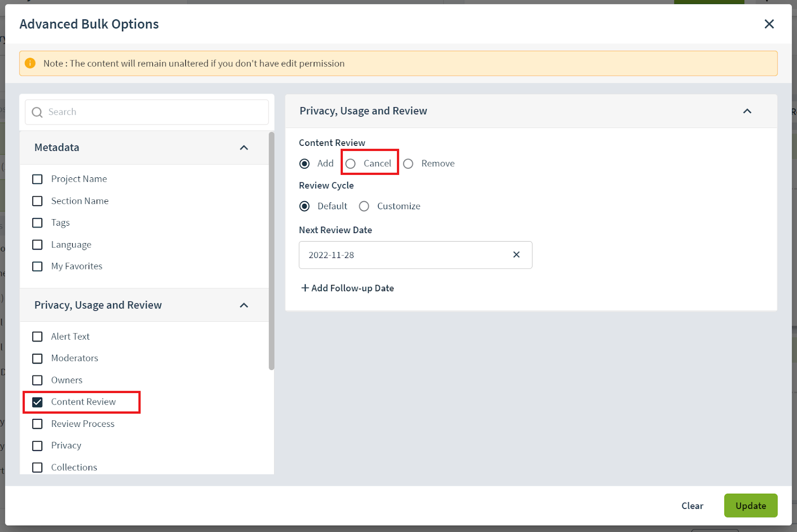Check the Project Name checkbox
This screenshot has height=532, width=797.
pos(37,179)
